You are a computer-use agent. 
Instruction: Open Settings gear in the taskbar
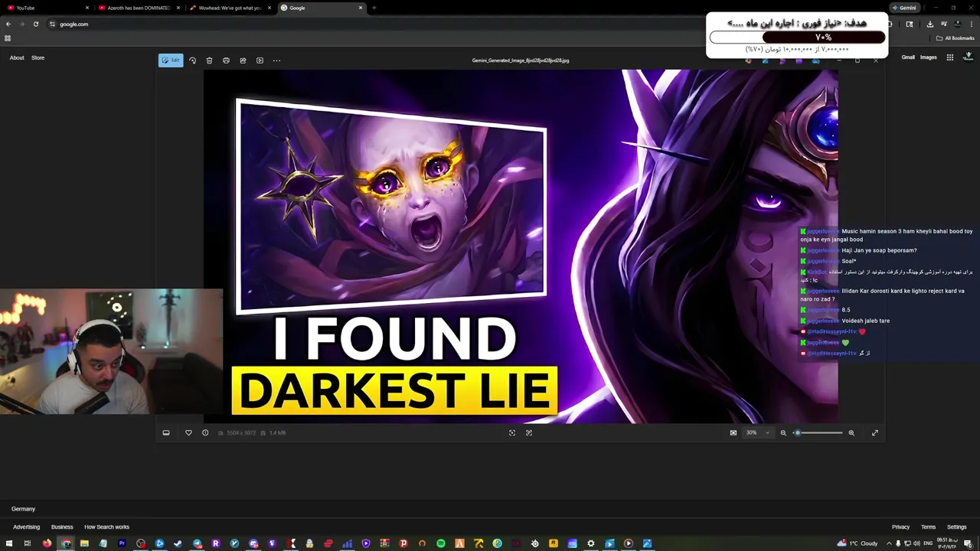[591, 543]
